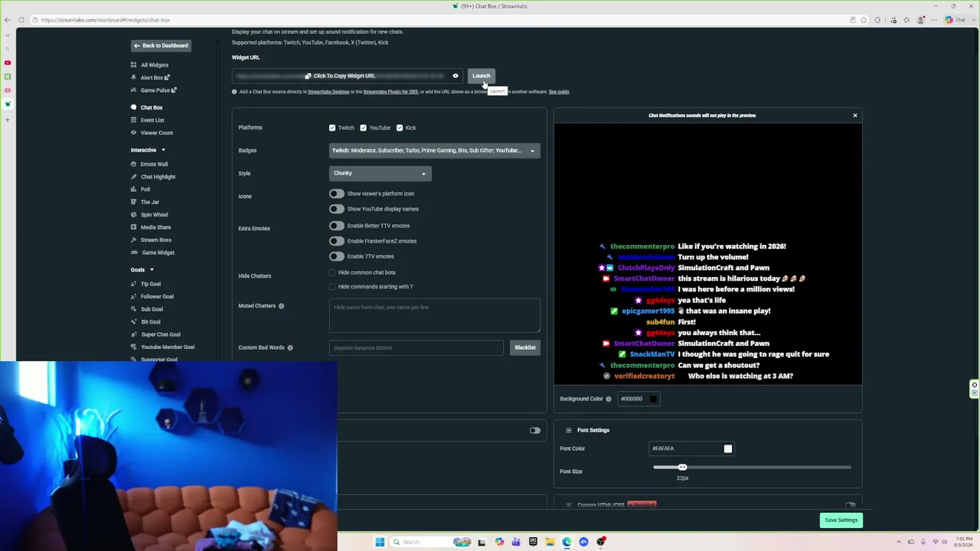Open Emote Wall widget
980x551 pixels.
[x=153, y=165]
